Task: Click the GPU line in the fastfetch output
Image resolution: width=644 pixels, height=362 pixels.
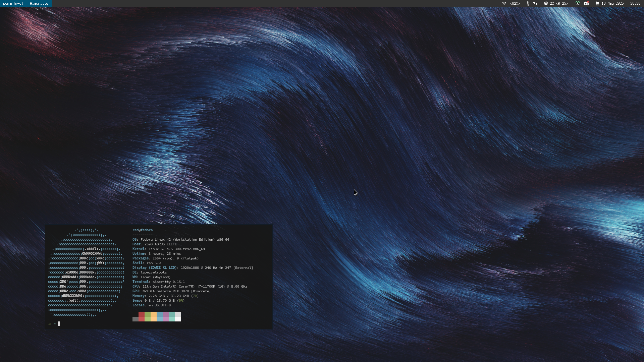Action: click(x=171, y=291)
